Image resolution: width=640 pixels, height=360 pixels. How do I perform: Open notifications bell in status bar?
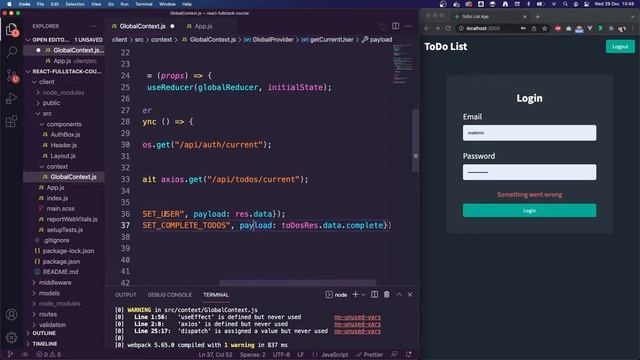click(409, 355)
